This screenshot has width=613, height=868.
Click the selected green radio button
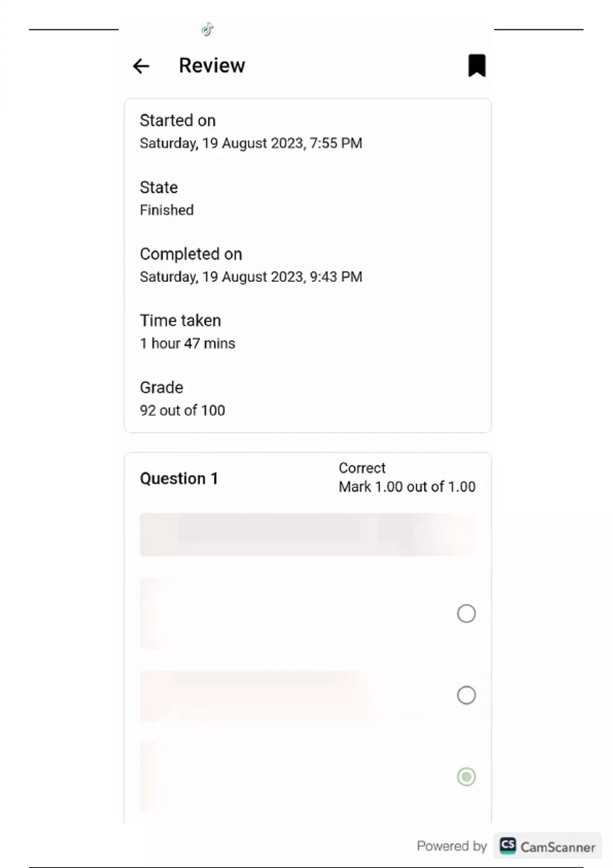pyautogui.click(x=466, y=777)
